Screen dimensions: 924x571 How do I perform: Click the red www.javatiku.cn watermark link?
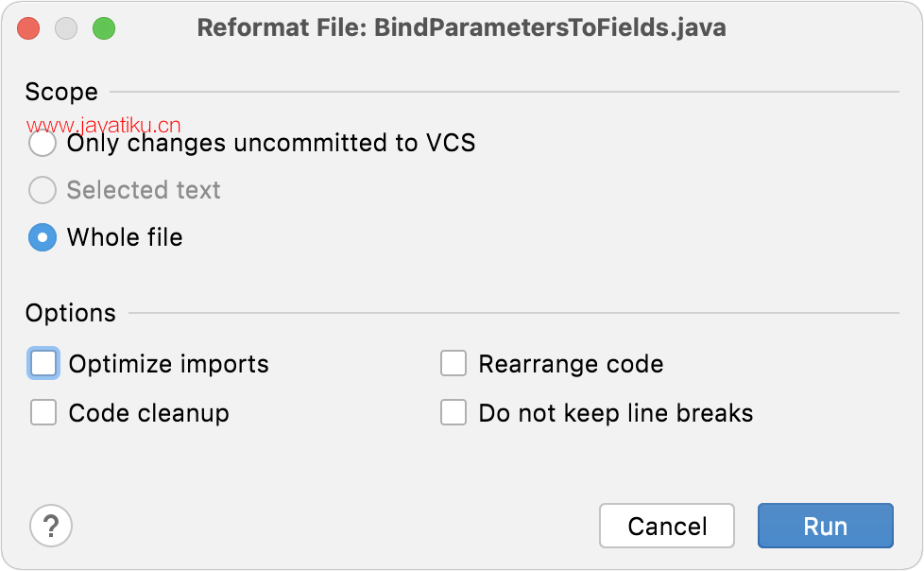(104, 126)
